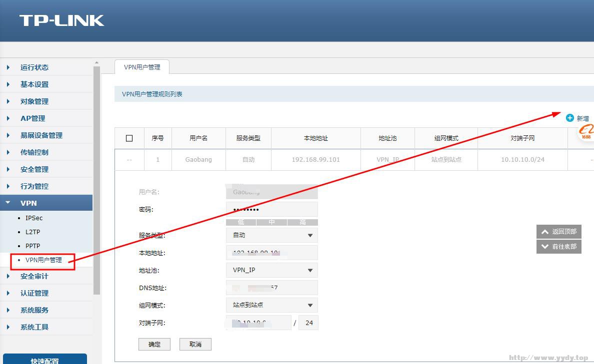Click the 快速配置 button
The image size is (594, 364).
pos(44,359)
